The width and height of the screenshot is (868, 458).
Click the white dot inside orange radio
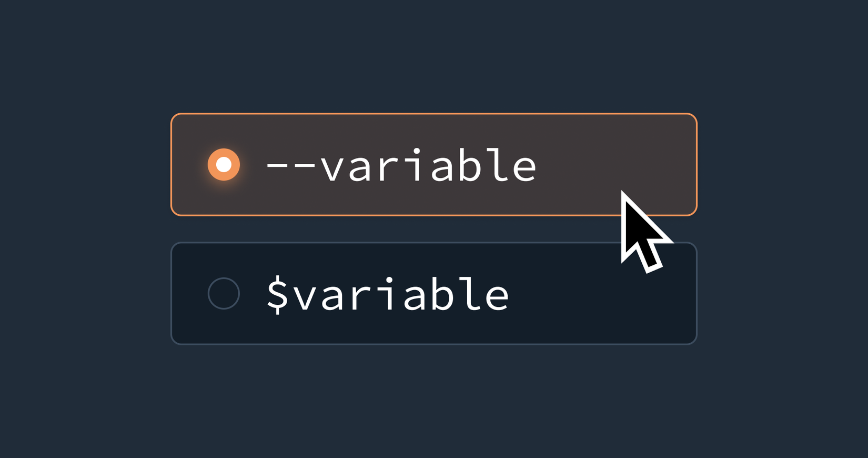pos(224,165)
